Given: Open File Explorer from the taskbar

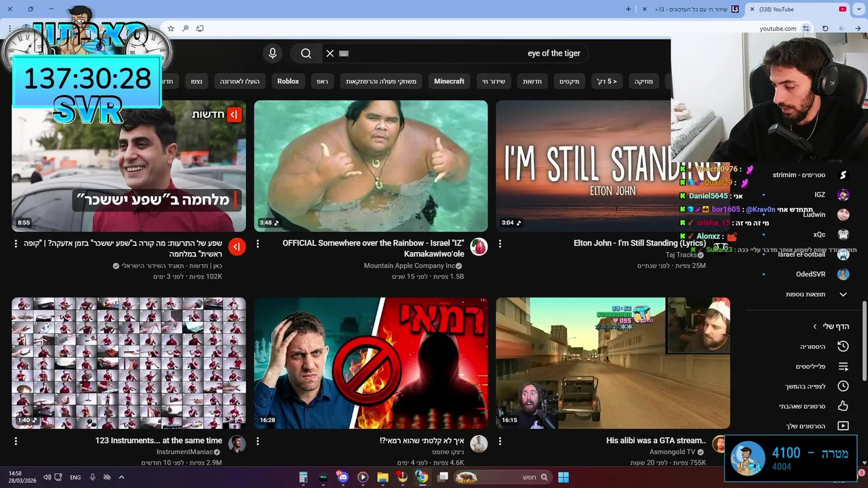Looking at the screenshot, I should click(x=382, y=477).
